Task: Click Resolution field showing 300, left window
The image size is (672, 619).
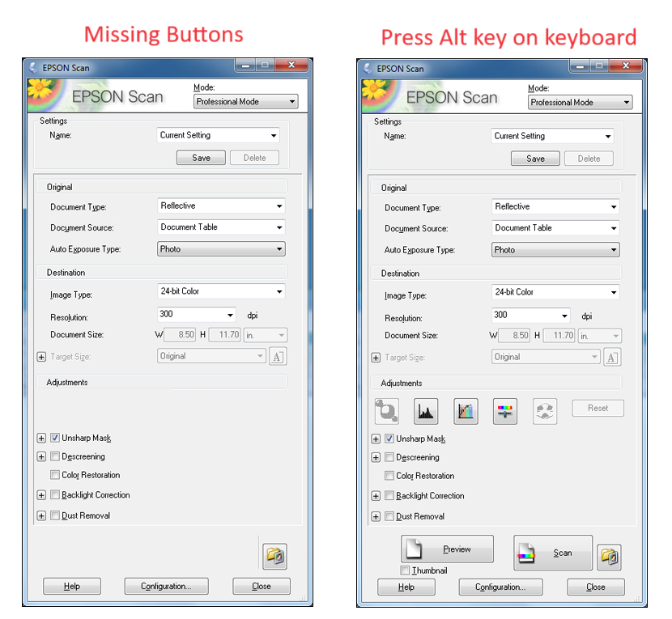Action: pyautogui.click(x=194, y=314)
